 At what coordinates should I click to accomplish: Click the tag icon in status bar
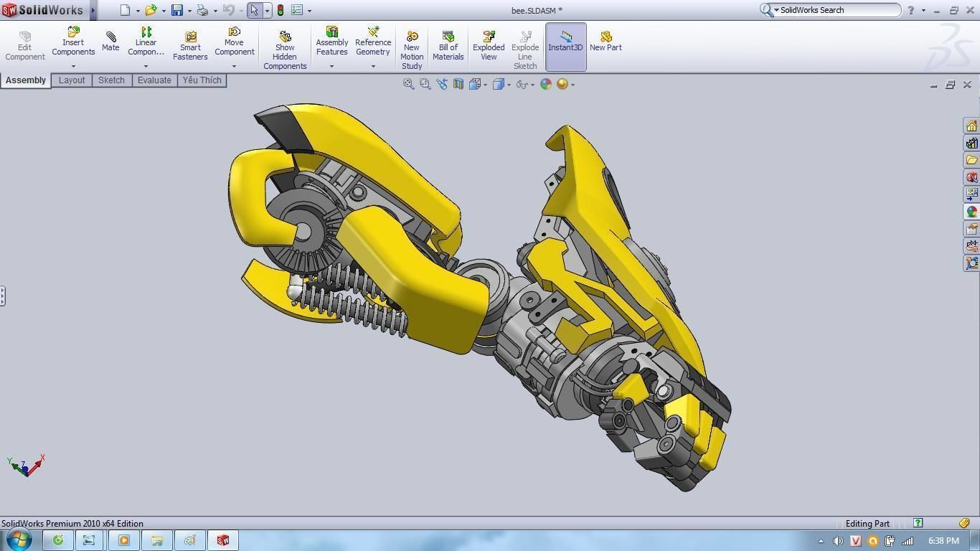(x=965, y=523)
